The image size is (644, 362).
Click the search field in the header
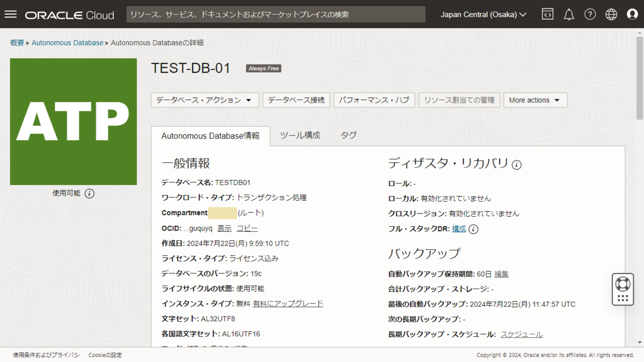(276, 14)
